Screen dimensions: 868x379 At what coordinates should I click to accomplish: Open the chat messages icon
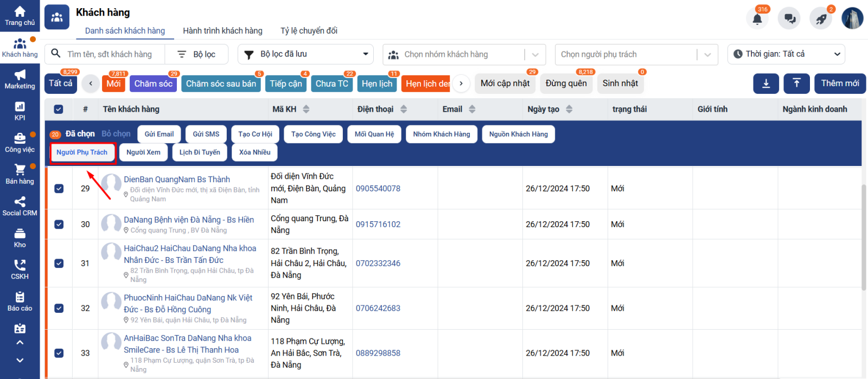pos(789,19)
